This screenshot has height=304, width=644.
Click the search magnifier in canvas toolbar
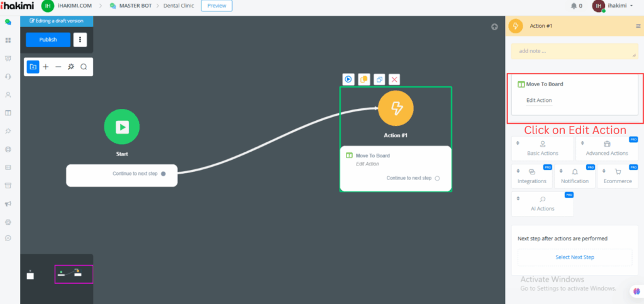84,67
